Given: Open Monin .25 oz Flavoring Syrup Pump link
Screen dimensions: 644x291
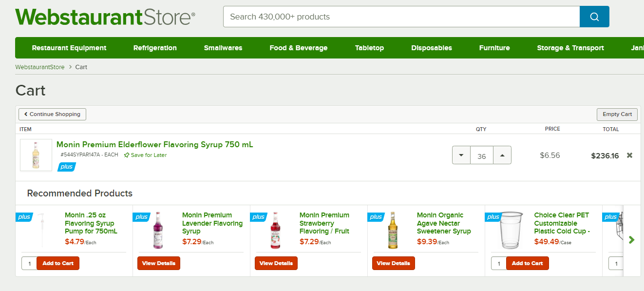Looking at the screenshot, I should click(91, 223).
